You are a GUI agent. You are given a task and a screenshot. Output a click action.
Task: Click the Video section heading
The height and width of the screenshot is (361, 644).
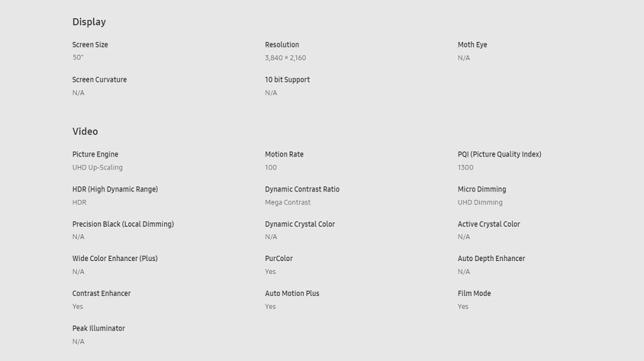85,132
